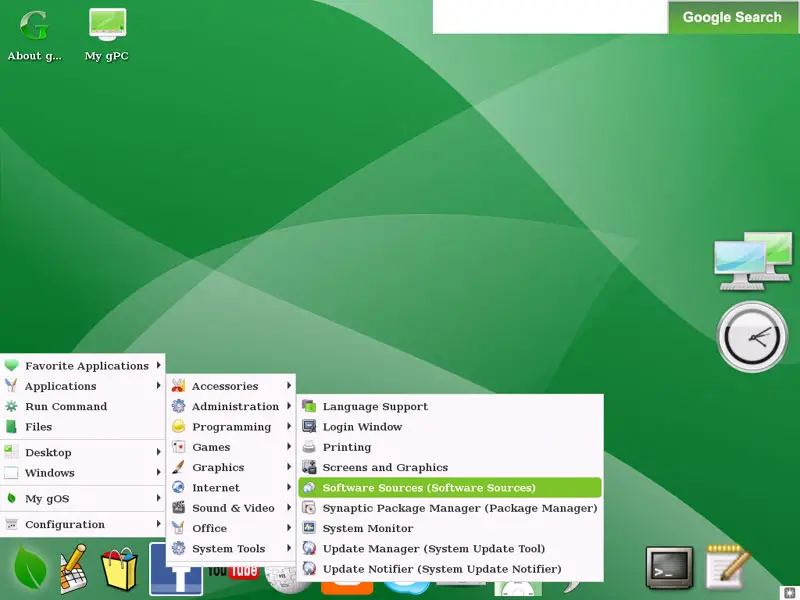
Task: Select the Administration submenu entry
Action: (x=231, y=406)
